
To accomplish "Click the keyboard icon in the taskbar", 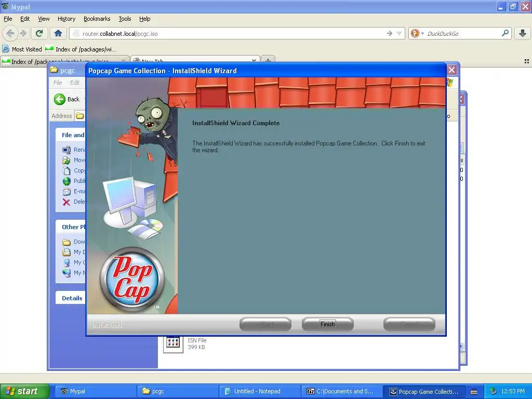I will [x=474, y=392].
